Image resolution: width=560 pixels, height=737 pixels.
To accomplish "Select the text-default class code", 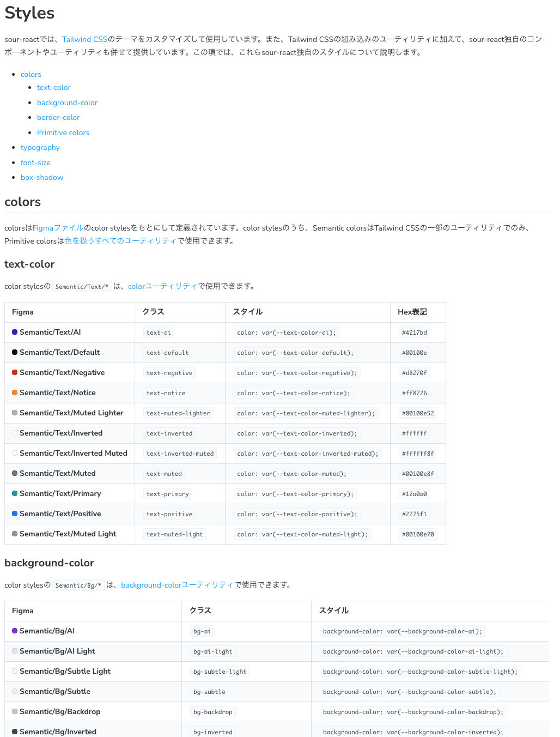I will (x=167, y=353).
